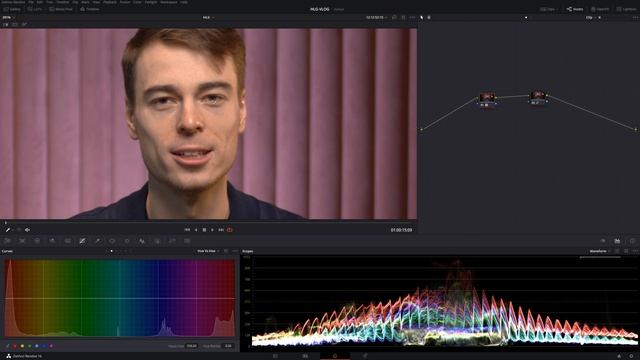Click the Scopes panel icon
This screenshot has width=640, height=360.
[617, 241]
